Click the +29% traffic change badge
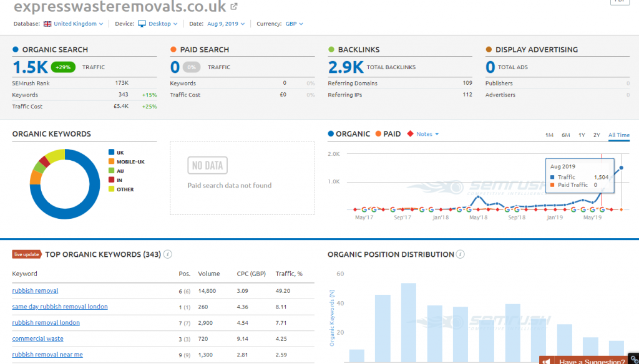 (x=63, y=67)
